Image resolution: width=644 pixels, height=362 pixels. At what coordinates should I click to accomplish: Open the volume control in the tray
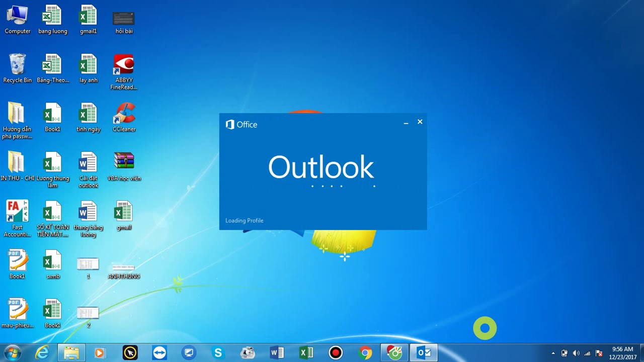tap(576, 353)
